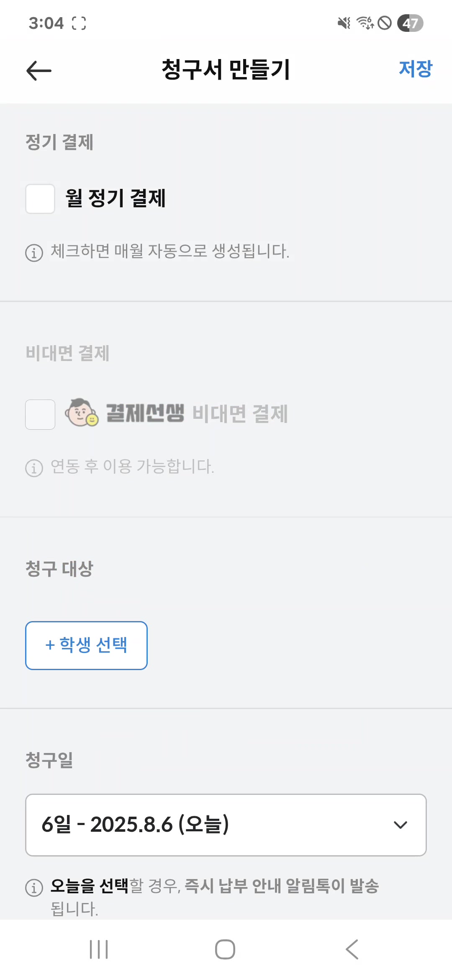The height and width of the screenshot is (980, 452).
Task: Tap info icon beside 연동 후 이용
Action: (34, 468)
